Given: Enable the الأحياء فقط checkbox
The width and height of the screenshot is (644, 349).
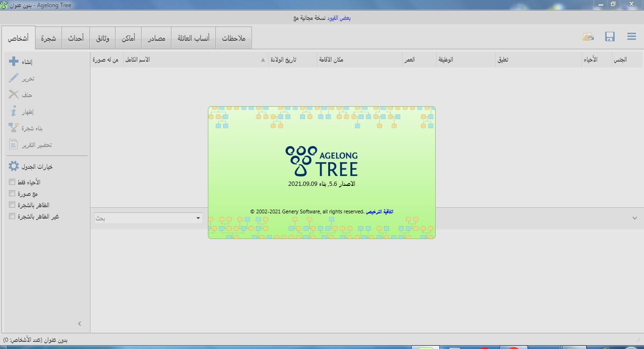Looking at the screenshot, I should click(12, 182).
